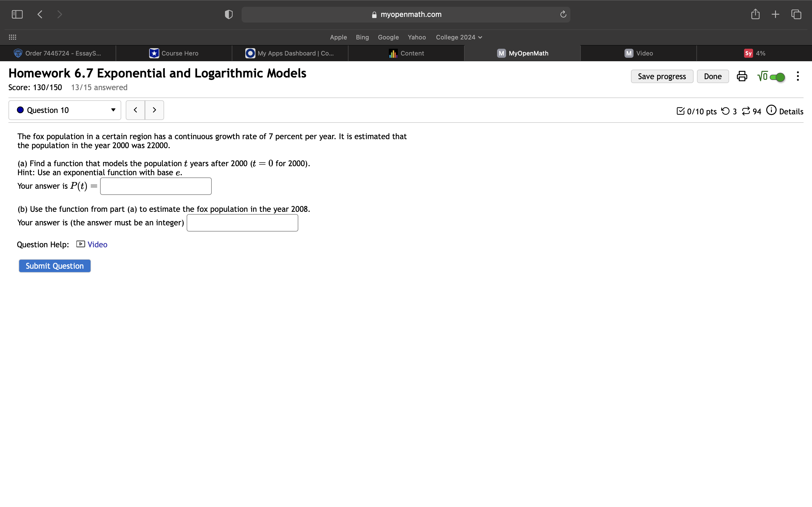Open a new browser tab with the plus icon

[775, 14]
